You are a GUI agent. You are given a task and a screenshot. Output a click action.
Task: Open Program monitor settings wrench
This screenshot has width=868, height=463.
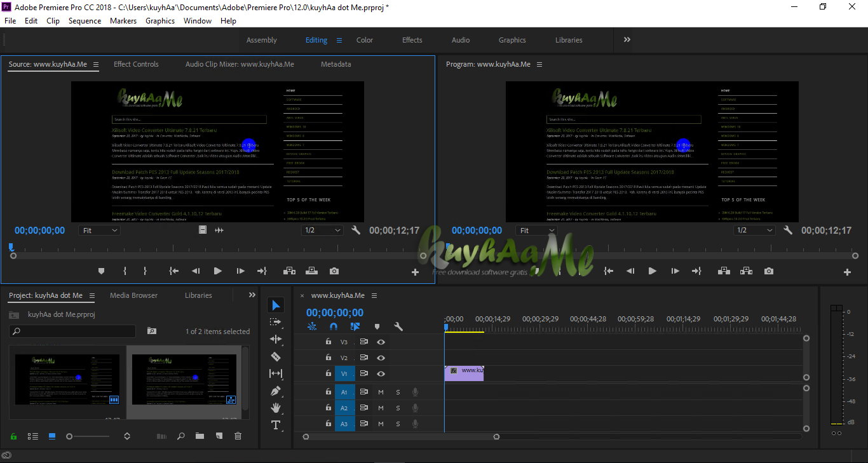pos(788,230)
